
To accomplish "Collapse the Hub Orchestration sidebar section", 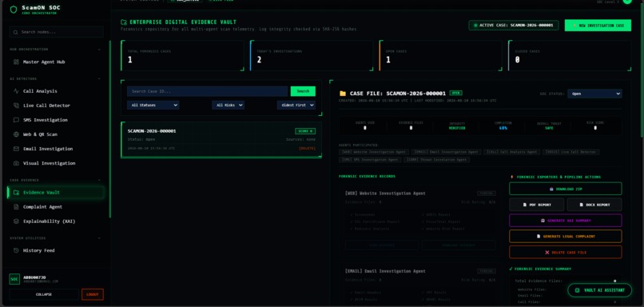I will tap(99, 50).
